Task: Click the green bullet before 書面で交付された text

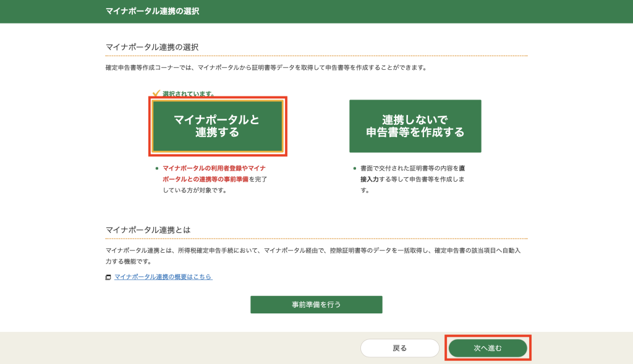Action: point(354,168)
